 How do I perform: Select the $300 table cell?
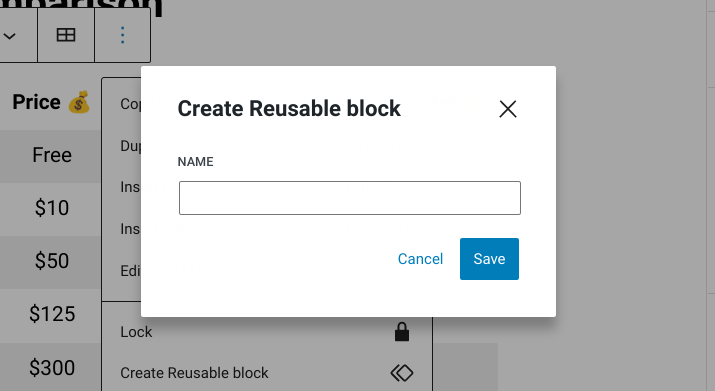click(50, 367)
